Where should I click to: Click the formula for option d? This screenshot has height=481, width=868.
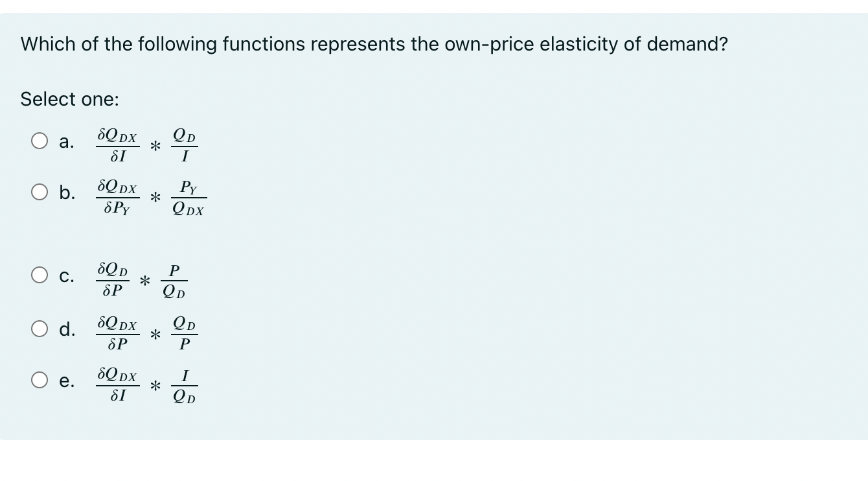click(x=148, y=333)
